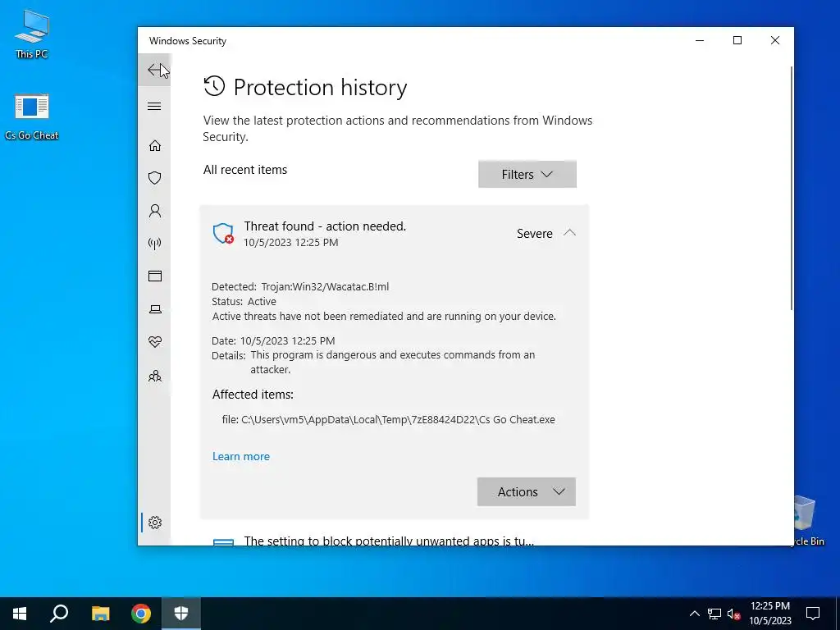Image resolution: width=840 pixels, height=630 pixels.
Task: Show hidden system tray icons
Action: coord(694,614)
